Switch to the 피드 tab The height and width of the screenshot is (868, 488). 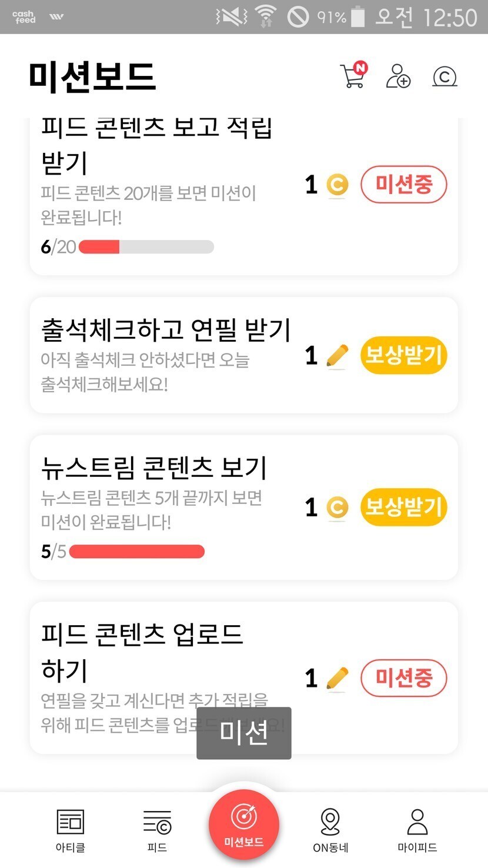tap(157, 829)
